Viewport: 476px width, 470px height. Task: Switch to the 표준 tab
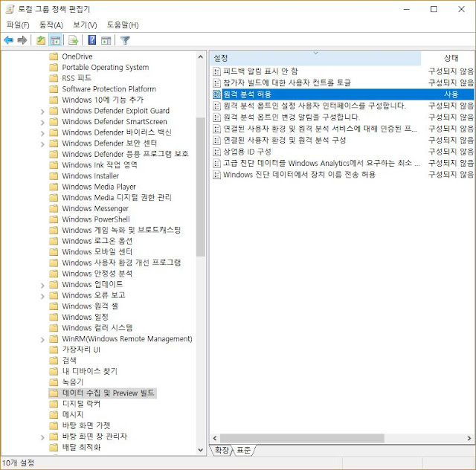[244, 450]
